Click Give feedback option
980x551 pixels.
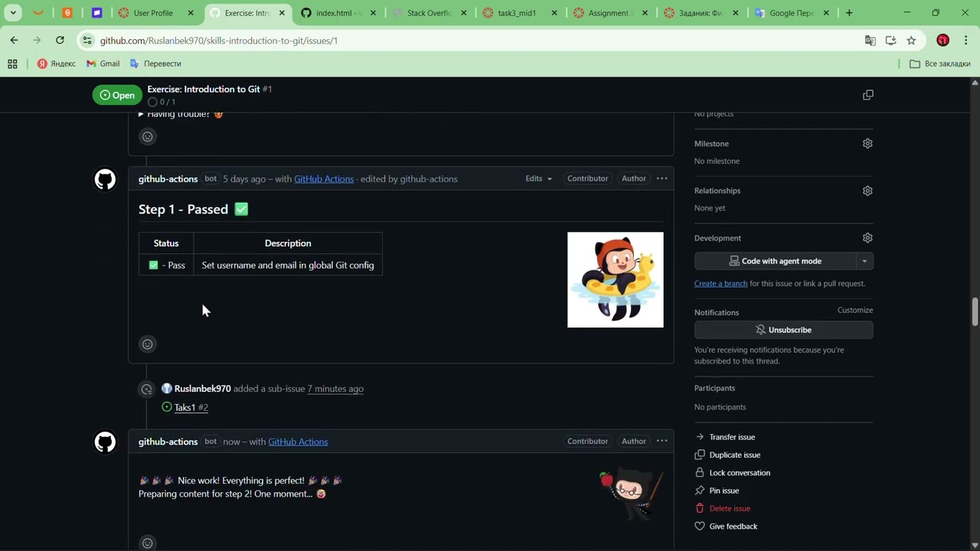coord(733,527)
